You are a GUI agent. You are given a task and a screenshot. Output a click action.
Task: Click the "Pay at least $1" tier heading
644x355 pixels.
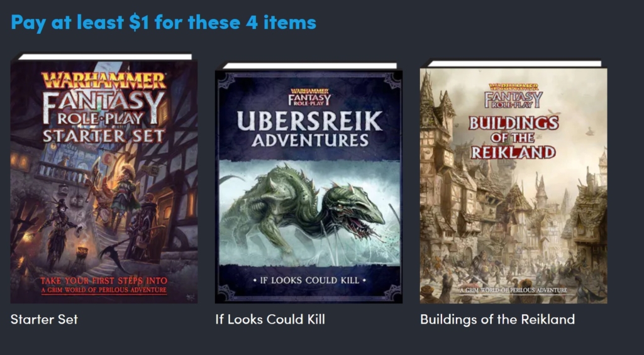[164, 22]
